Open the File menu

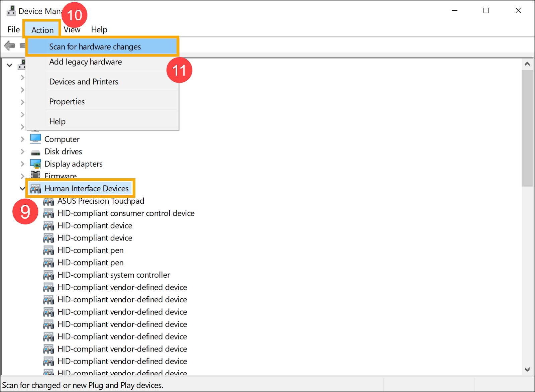14,29
